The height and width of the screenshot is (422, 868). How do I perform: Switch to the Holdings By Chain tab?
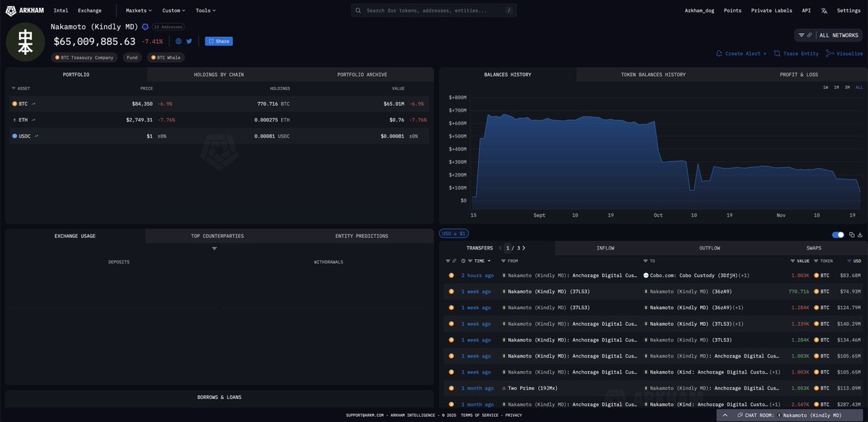click(218, 75)
